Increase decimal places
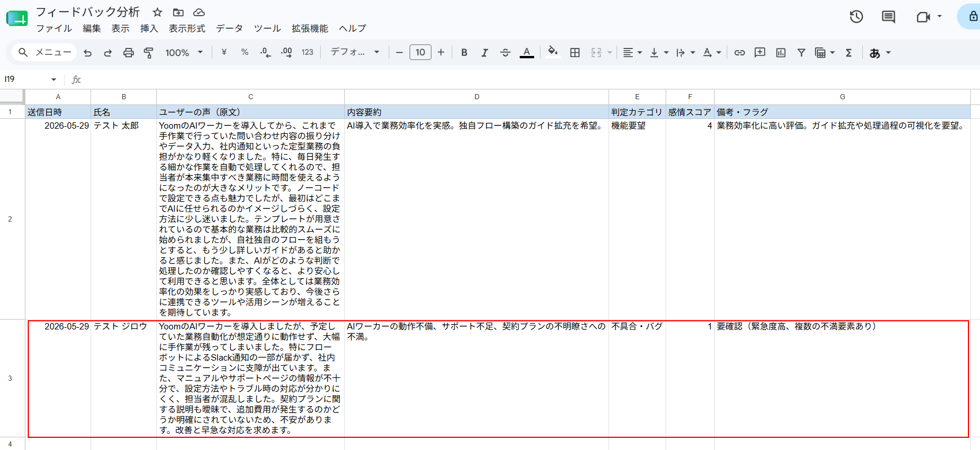Viewport: 980px width, 450px height. pos(287,52)
